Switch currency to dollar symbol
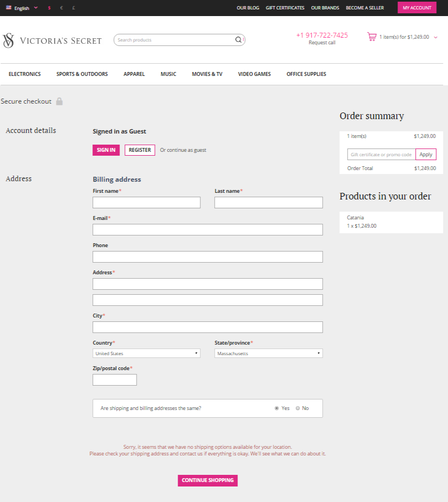The image size is (448, 502). click(x=49, y=8)
